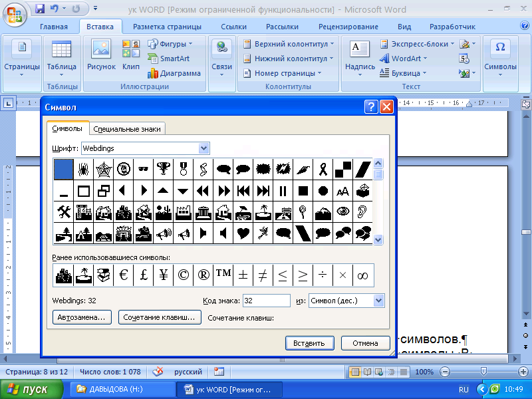Pick the medal symbol
532x399 pixels.
(x=184, y=169)
